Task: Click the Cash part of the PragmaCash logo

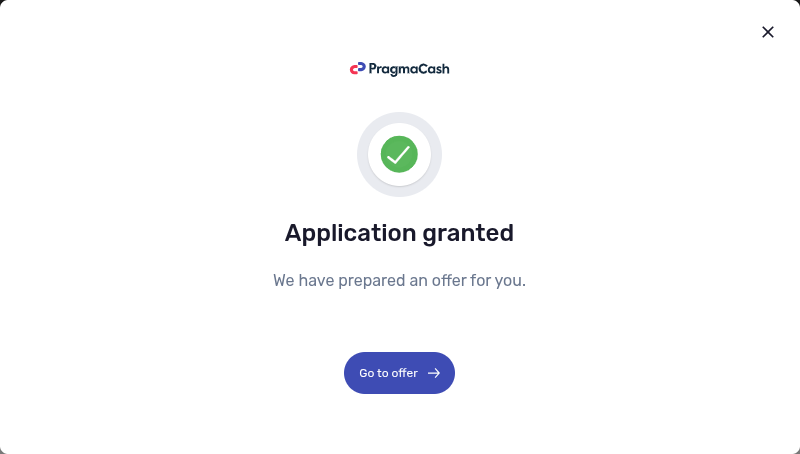Action: click(x=434, y=69)
